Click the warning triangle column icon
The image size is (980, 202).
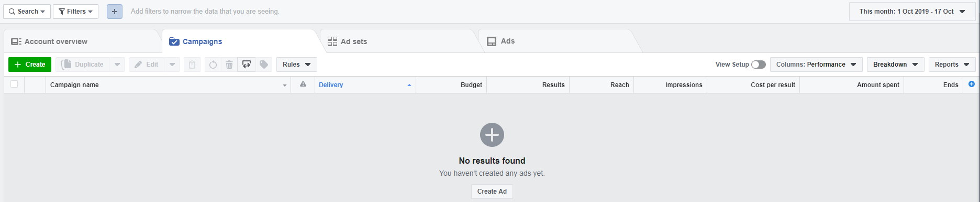pyautogui.click(x=303, y=84)
